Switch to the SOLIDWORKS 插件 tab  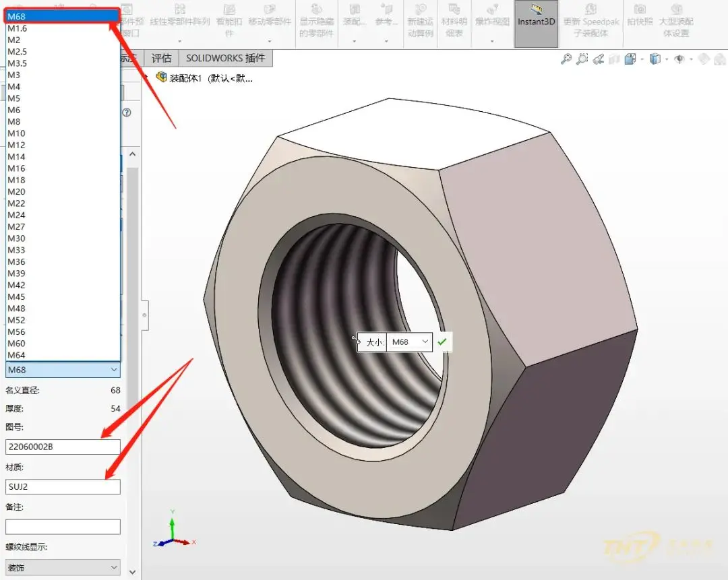point(225,58)
